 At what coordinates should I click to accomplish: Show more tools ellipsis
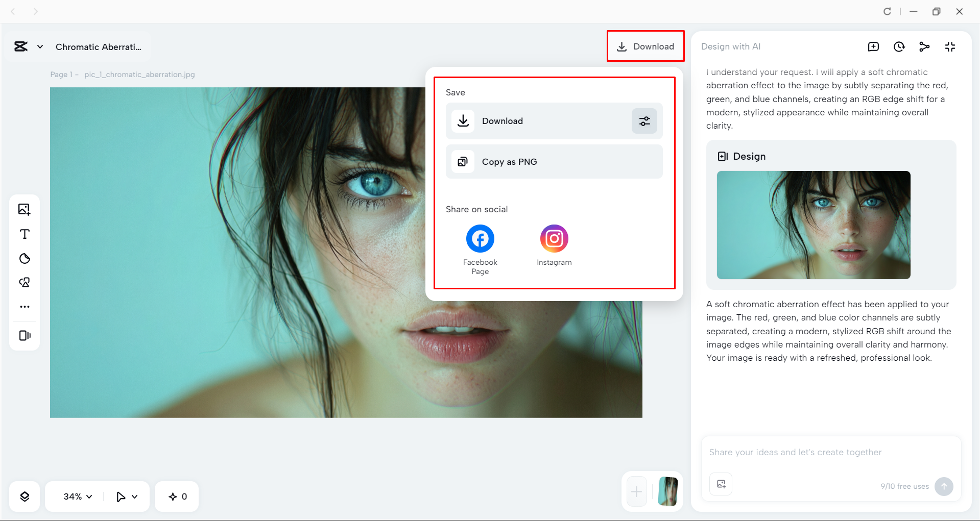pos(25,307)
